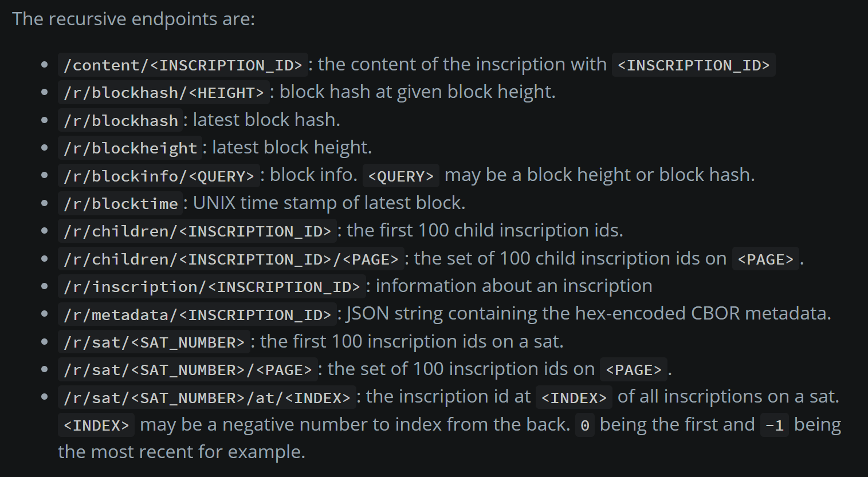Click the /r/inscription/<INSCRIPTION_ID> endpoint code

(x=211, y=287)
